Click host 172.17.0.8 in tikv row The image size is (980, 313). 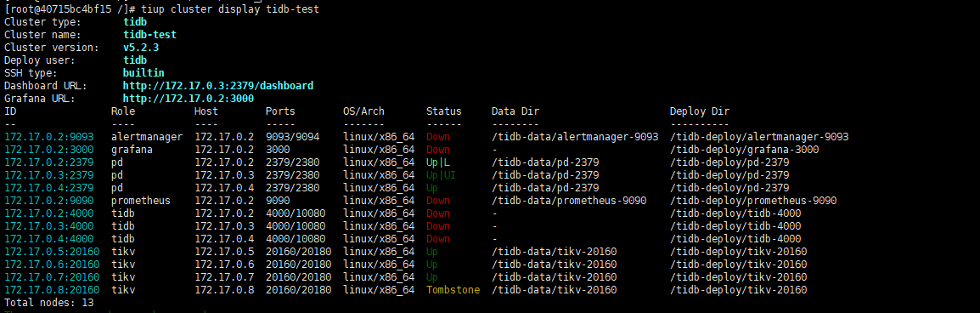click(x=224, y=291)
